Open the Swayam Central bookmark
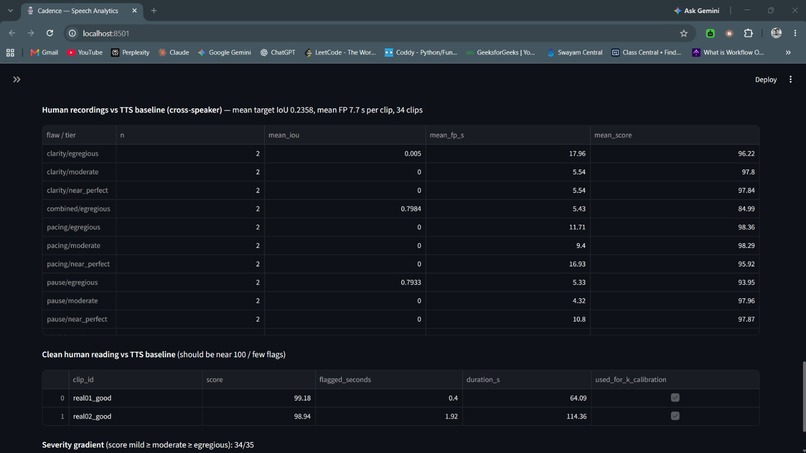 (x=574, y=52)
